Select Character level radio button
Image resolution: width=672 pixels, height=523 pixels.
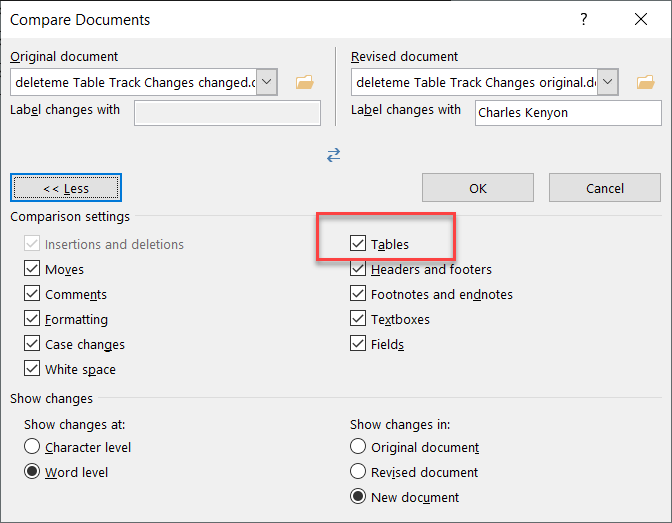(x=32, y=446)
